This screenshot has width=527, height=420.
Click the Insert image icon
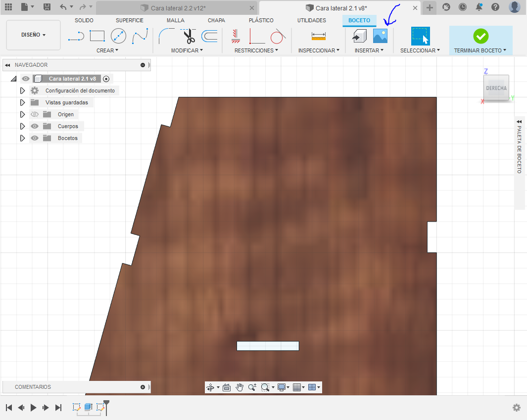[380, 36]
